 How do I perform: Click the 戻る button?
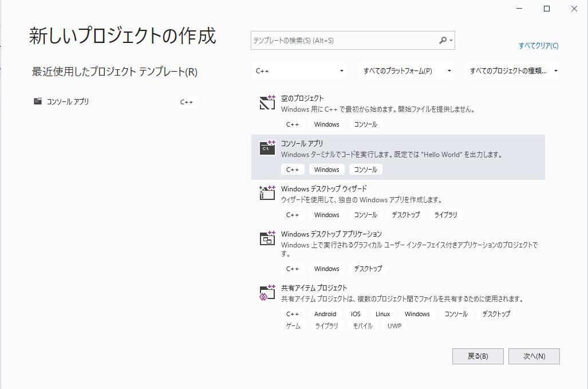[x=478, y=356]
